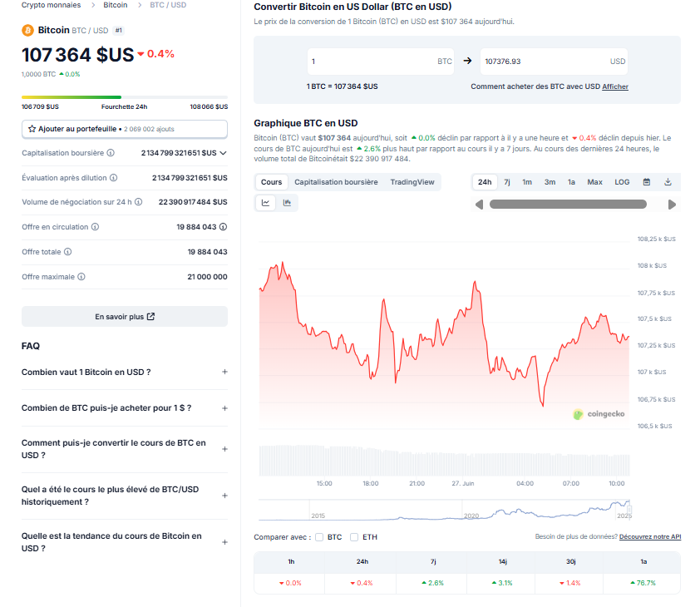Open info icon beside Évaluation après dilution
Image resolution: width=700 pixels, height=607 pixels.
113,178
